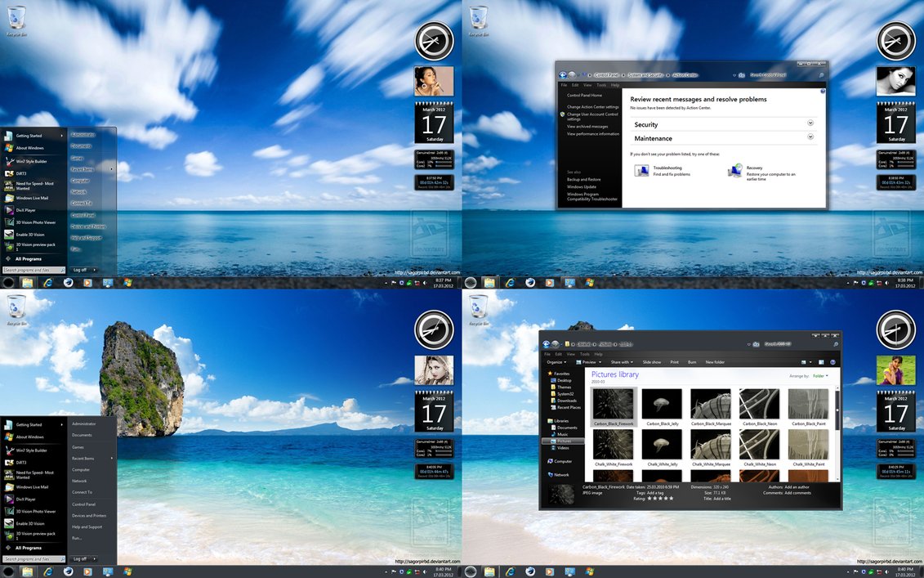
Task: Open the Music library in the navigation pane
Action: click(562, 434)
